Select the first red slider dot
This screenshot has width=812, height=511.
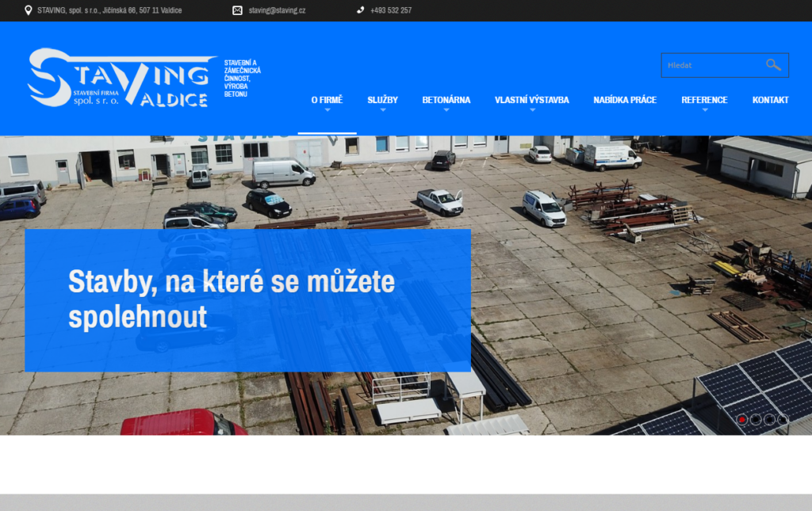point(742,420)
